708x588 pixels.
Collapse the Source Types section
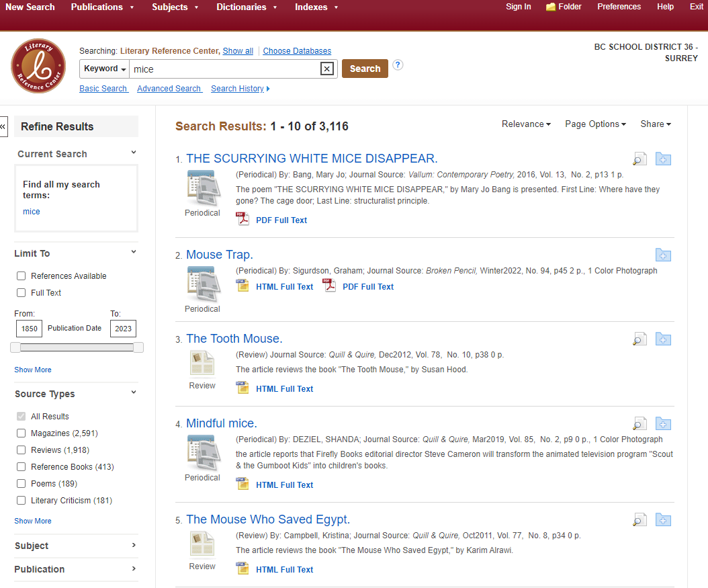[134, 392]
